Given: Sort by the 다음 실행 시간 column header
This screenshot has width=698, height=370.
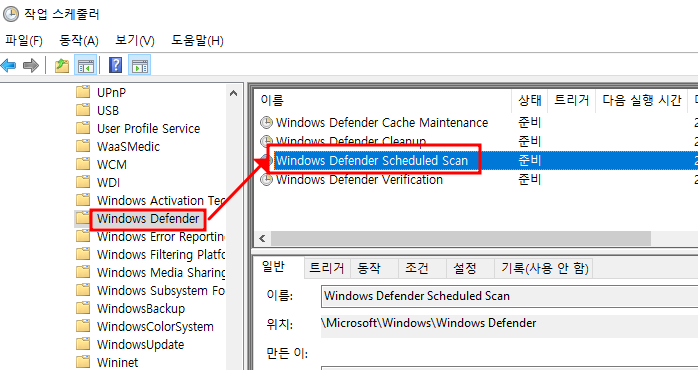Looking at the screenshot, I should [641, 101].
